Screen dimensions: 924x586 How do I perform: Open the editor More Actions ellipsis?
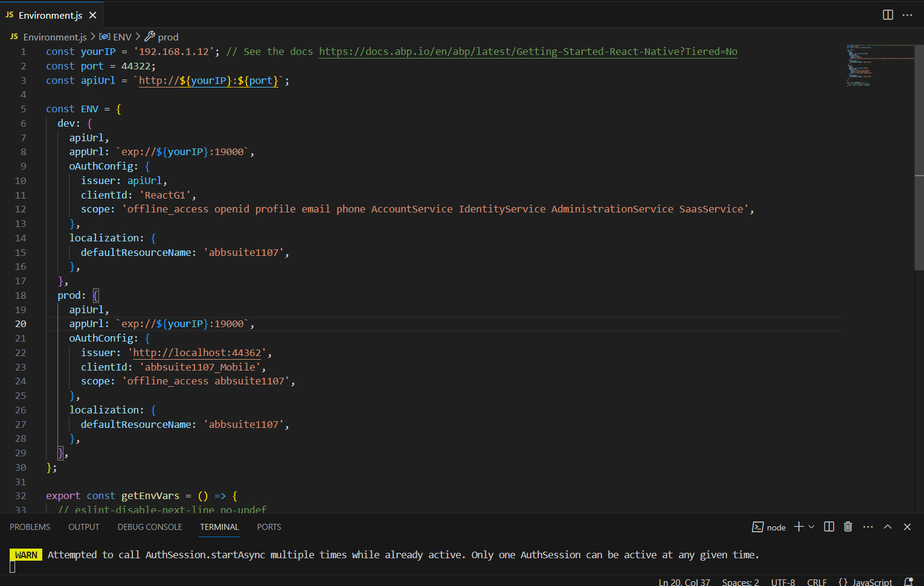coord(907,15)
